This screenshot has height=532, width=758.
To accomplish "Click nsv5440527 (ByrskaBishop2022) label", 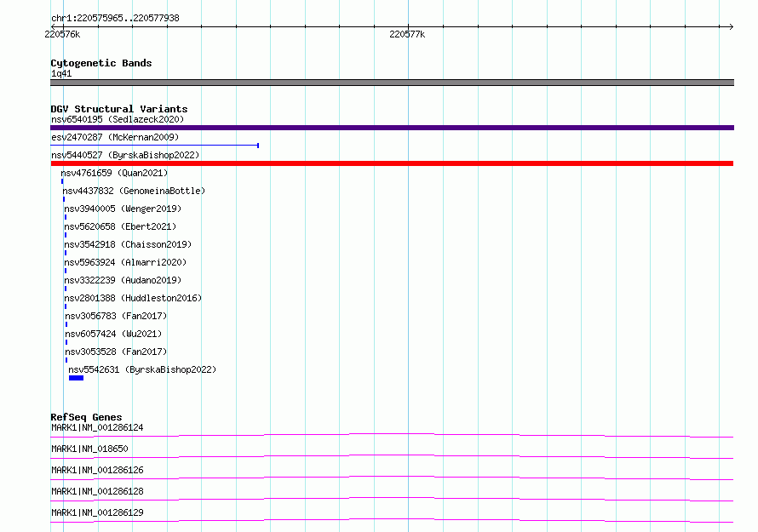I will pyautogui.click(x=125, y=155).
